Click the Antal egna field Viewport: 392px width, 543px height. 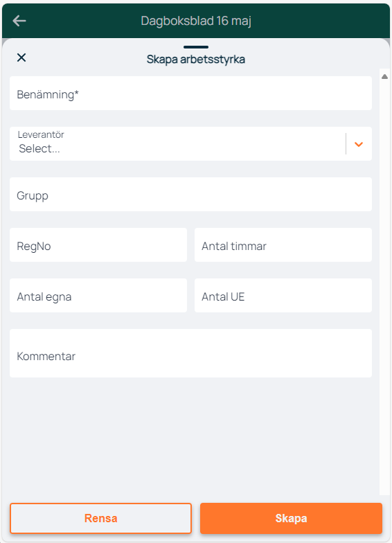98,295
